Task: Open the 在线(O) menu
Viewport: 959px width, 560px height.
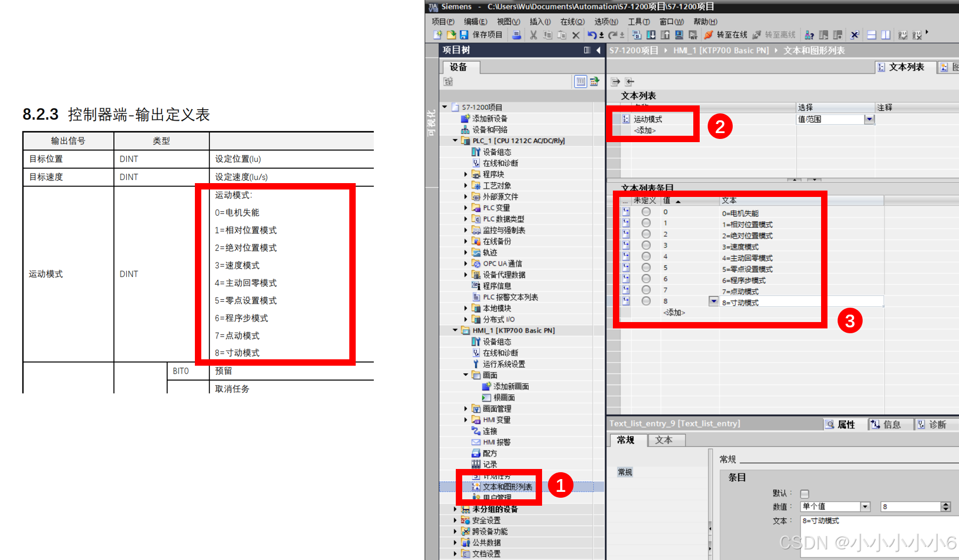Action: pos(572,22)
